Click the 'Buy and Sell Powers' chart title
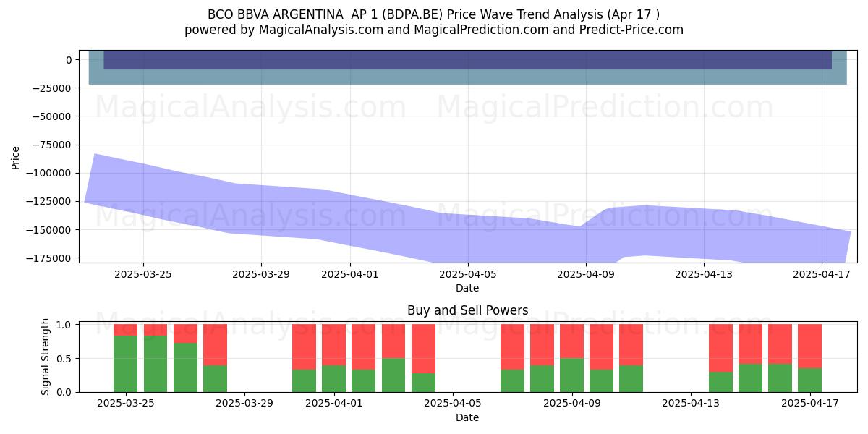The image size is (868, 434). tap(467, 310)
